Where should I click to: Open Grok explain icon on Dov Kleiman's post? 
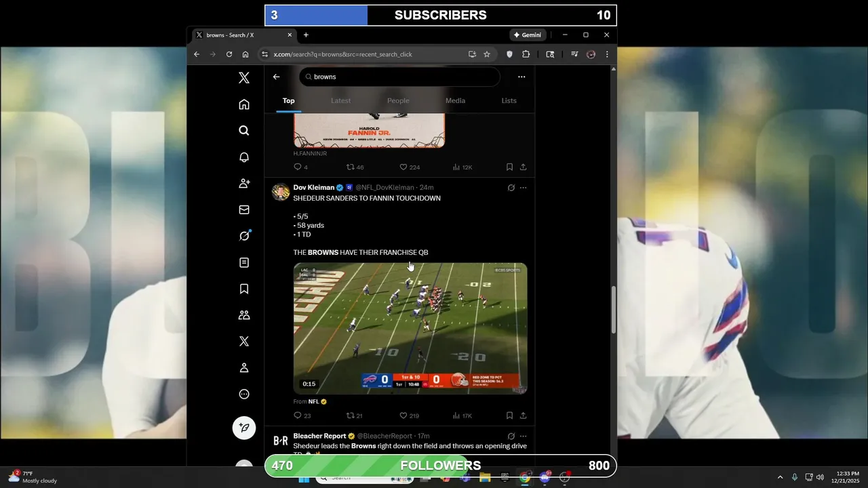pos(511,188)
